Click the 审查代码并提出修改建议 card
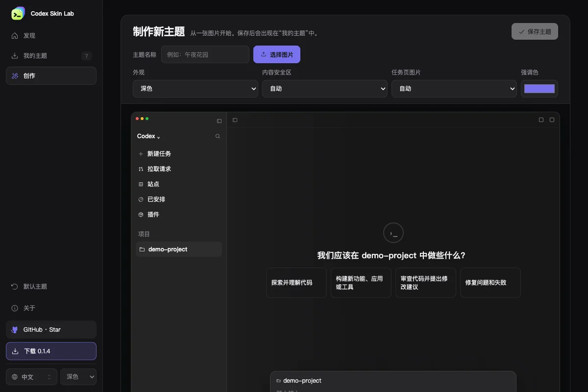The width and height of the screenshot is (588, 392). click(426, 283)
